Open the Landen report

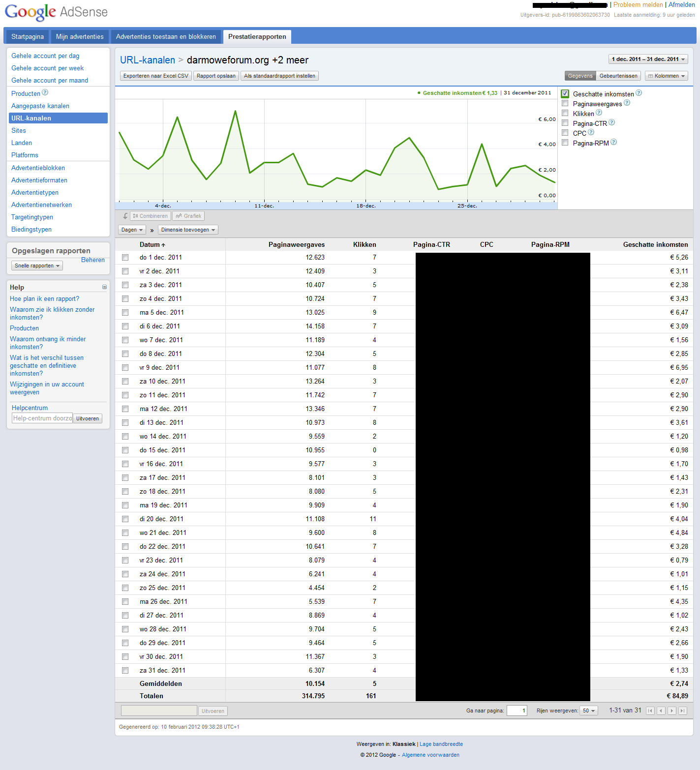point(22,143)
